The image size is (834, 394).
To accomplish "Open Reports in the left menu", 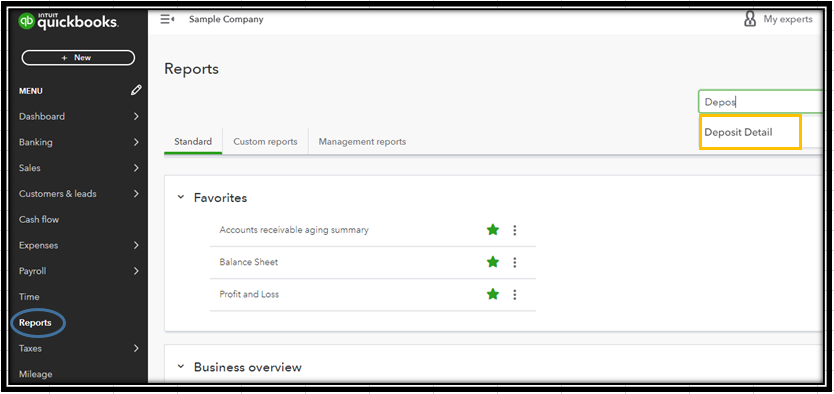I will tap(35, 323).
